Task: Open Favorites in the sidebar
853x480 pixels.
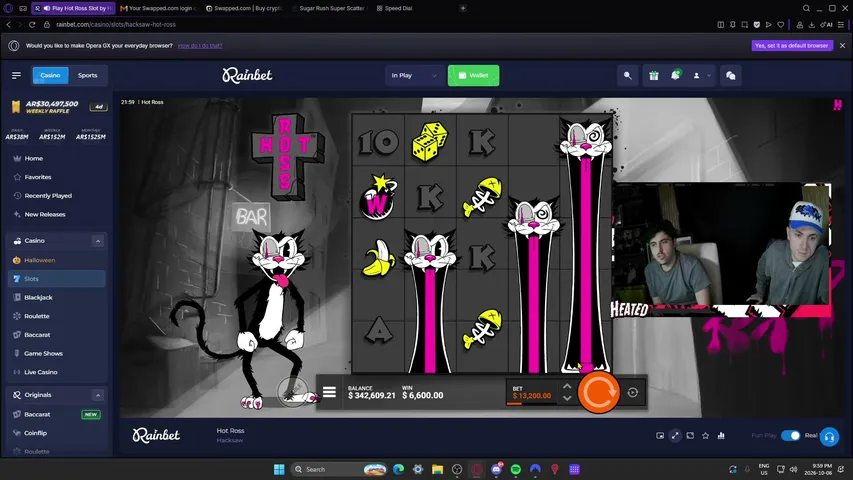Action: tap(38, 177)
